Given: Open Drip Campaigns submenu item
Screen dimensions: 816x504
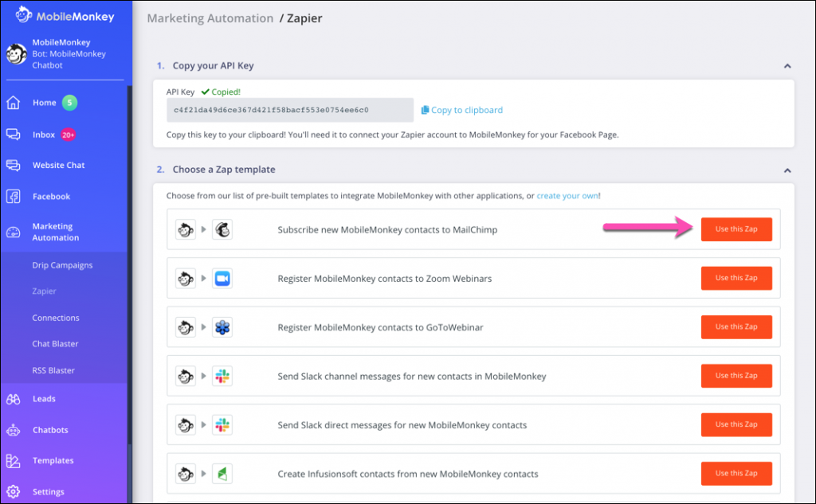Looking at the screenshot, I should coord(62,265).
